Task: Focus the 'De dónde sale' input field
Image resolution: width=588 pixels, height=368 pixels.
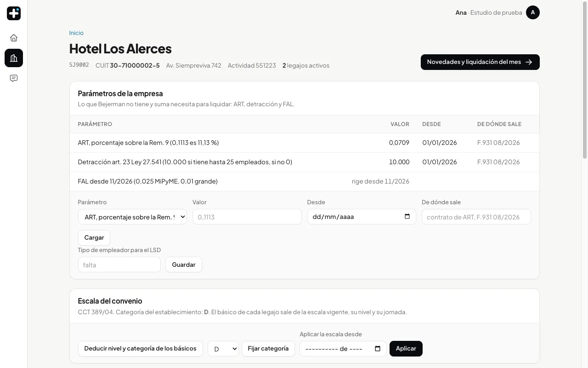Action: click(x=476, y=217)
